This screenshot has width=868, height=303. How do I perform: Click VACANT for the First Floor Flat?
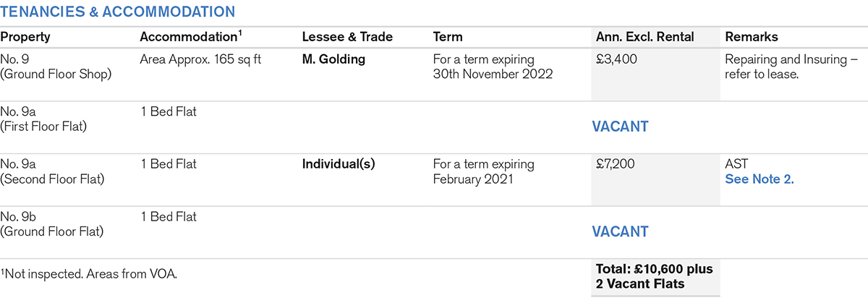click(x=620, y=127)
